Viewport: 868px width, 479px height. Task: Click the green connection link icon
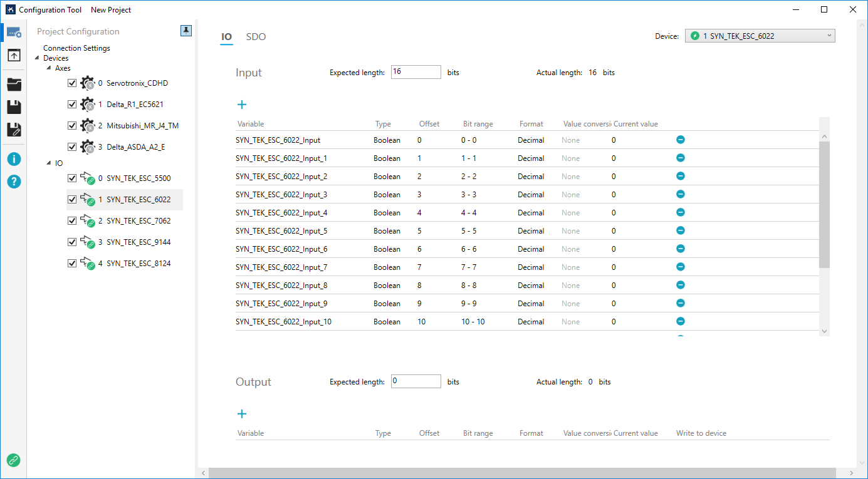click(x=13, y=460)
